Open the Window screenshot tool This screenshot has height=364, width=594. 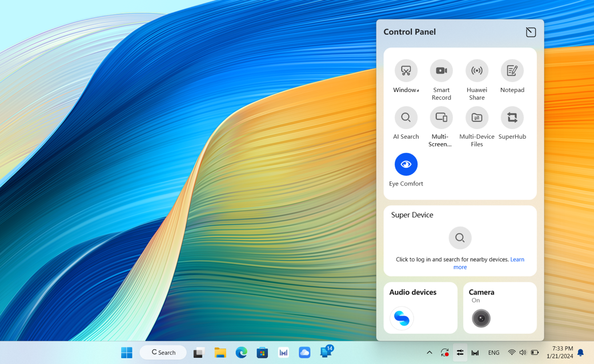point(406,71)
